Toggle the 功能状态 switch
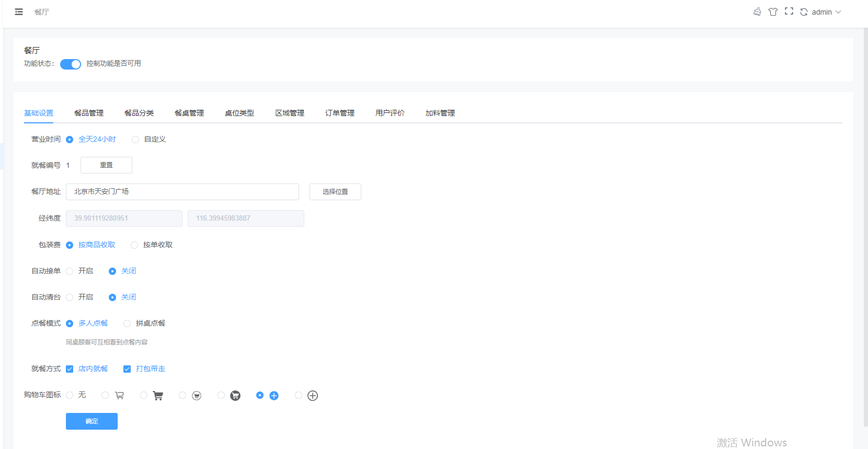Image resolution: width=868 pixels, height=449 pixels. 71,64
